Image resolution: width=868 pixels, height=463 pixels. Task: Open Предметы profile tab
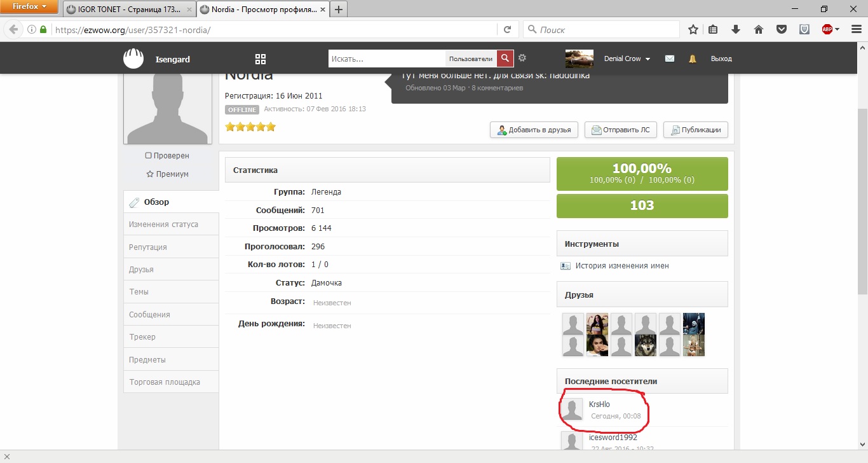click(171, 359)
